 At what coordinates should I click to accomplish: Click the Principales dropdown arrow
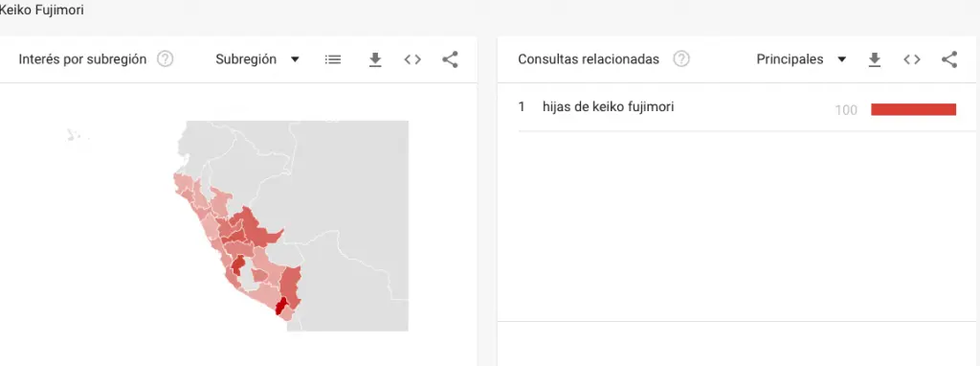click(x=842, y=59)
